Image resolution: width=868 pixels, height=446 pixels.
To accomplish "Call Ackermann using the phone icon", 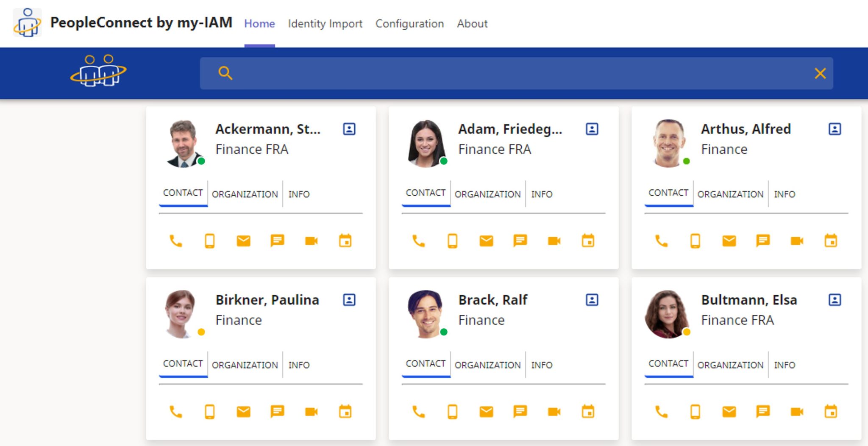I will [x=175, y=240].
